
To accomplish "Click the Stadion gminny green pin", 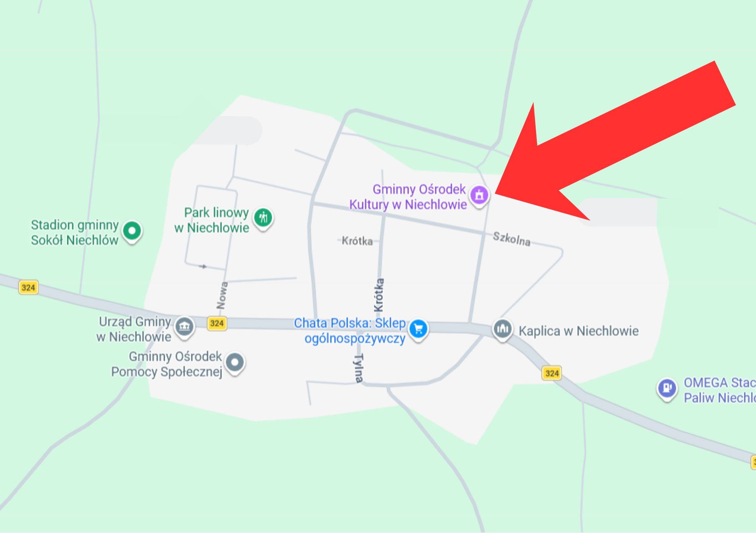I will point(132,231).
